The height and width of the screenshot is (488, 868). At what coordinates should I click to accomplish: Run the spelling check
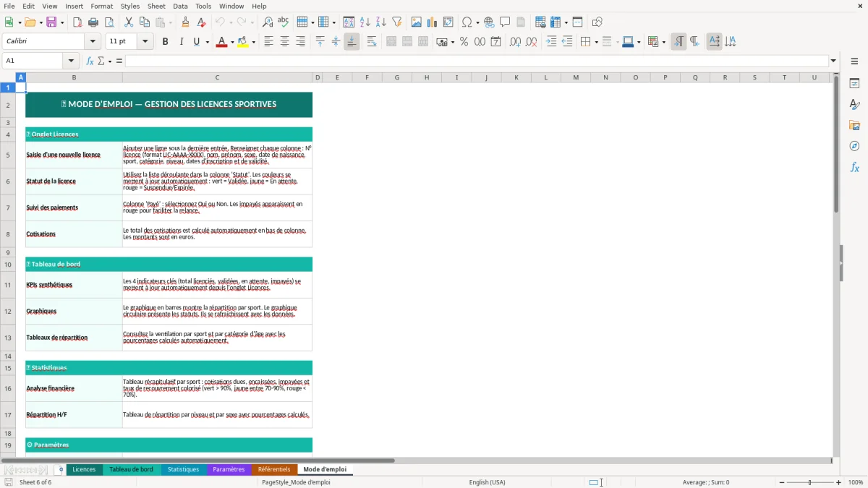283,22
